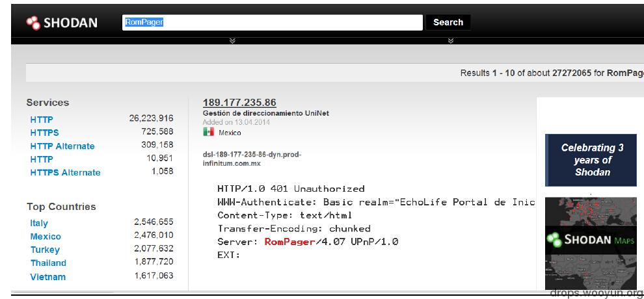
Task: Open the Celebrating 3 years of Shodan banner
Action: click(591, 160)
